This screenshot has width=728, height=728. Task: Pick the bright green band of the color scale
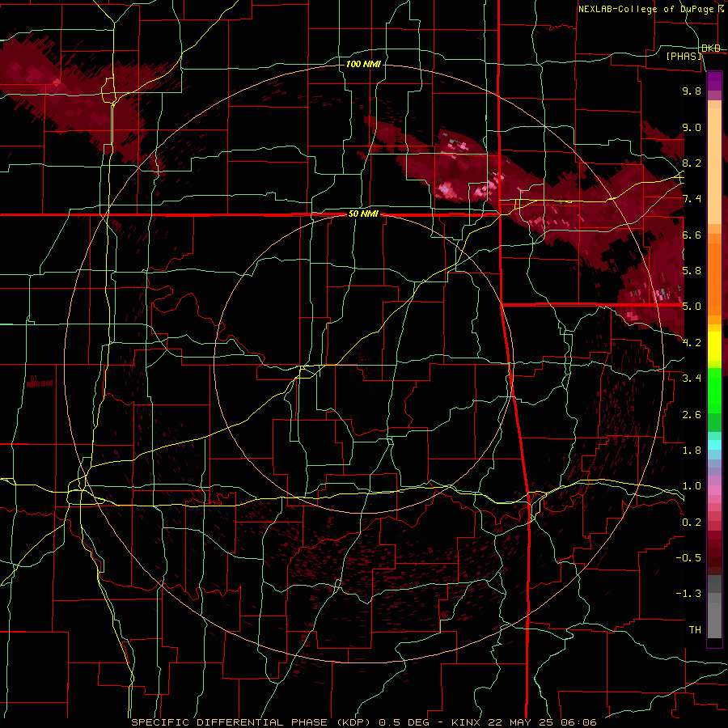(714, 391)
